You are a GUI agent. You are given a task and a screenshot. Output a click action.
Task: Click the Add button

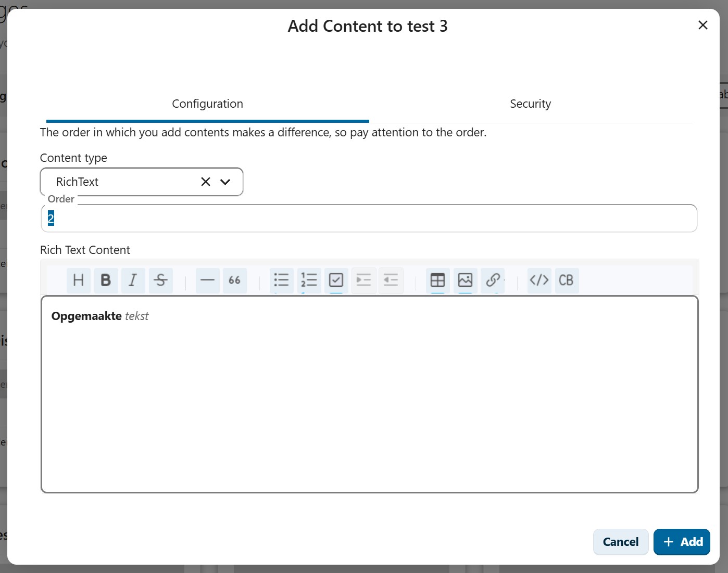click(x=682, y=542)
